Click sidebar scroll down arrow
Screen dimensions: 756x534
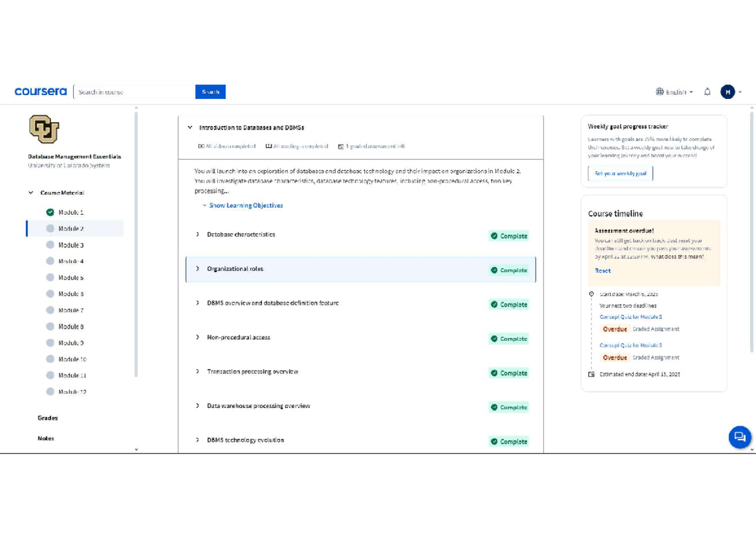136,450
